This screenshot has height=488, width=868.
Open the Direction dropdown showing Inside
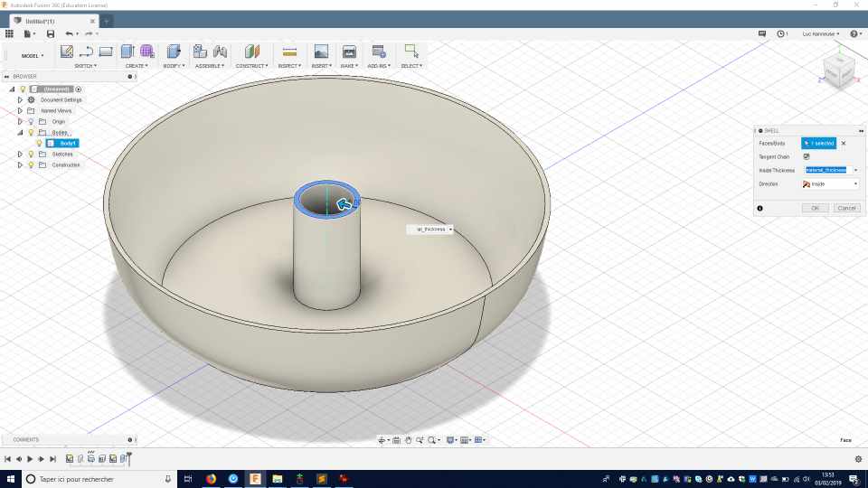pyautogui.click(x=830, y=183)
